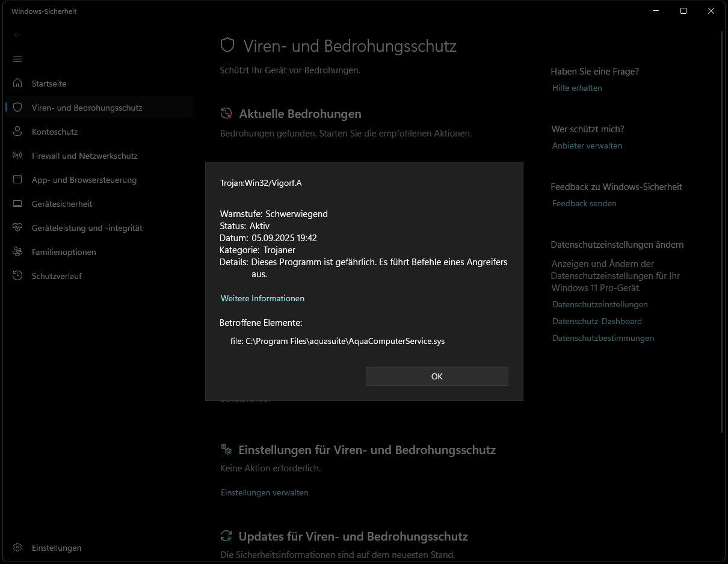Screen dimensions: 728x564
Task: Go to Firewall und Netzwerkschutz
Action: (85, 156)
